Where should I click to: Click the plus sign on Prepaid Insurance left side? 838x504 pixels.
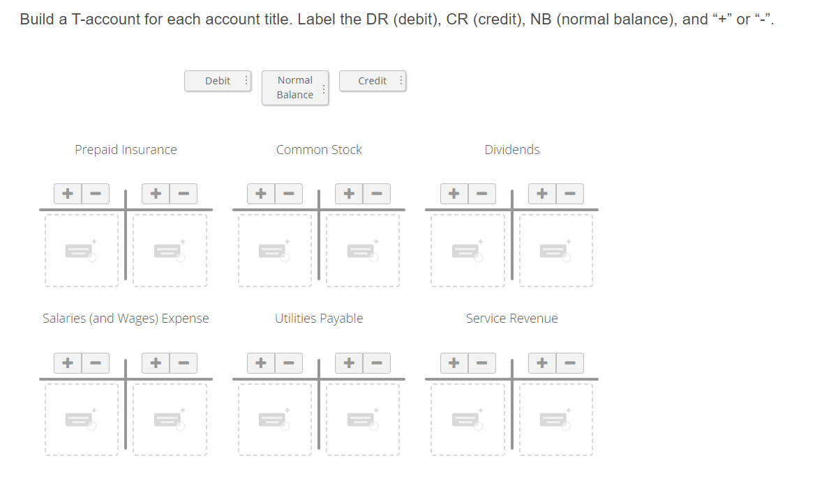click(x=68, y=194)
